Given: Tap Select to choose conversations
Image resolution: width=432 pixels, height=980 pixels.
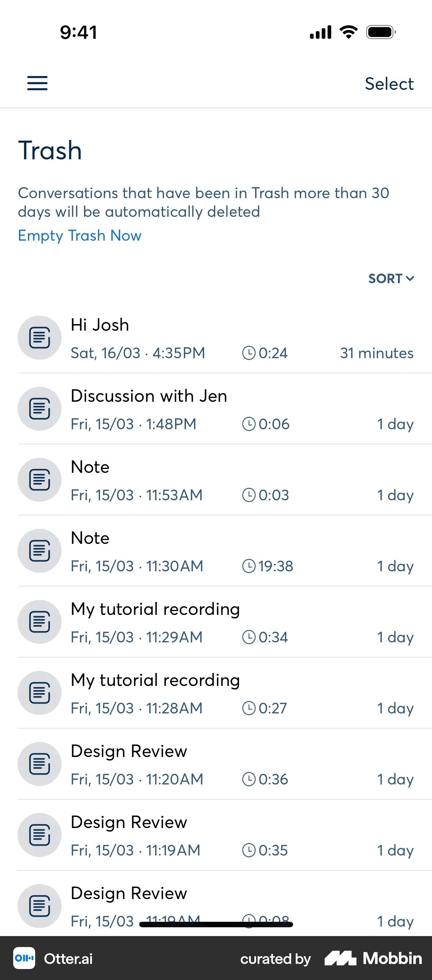Looking at the screenshot, I should point(389,84).
